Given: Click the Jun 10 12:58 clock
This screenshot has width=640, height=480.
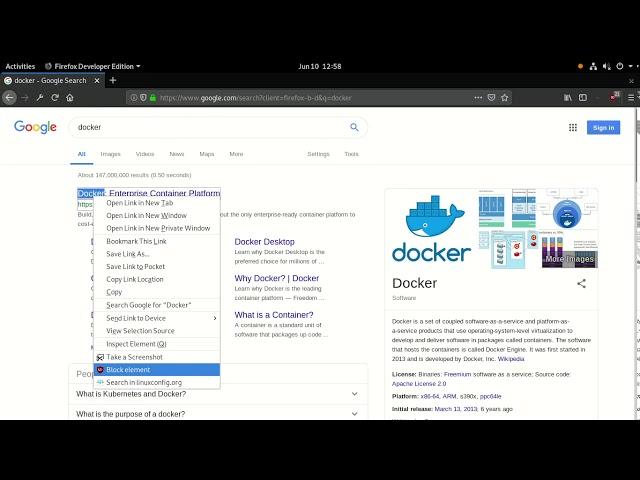Looking at the screenshot, I should (320, 66).
